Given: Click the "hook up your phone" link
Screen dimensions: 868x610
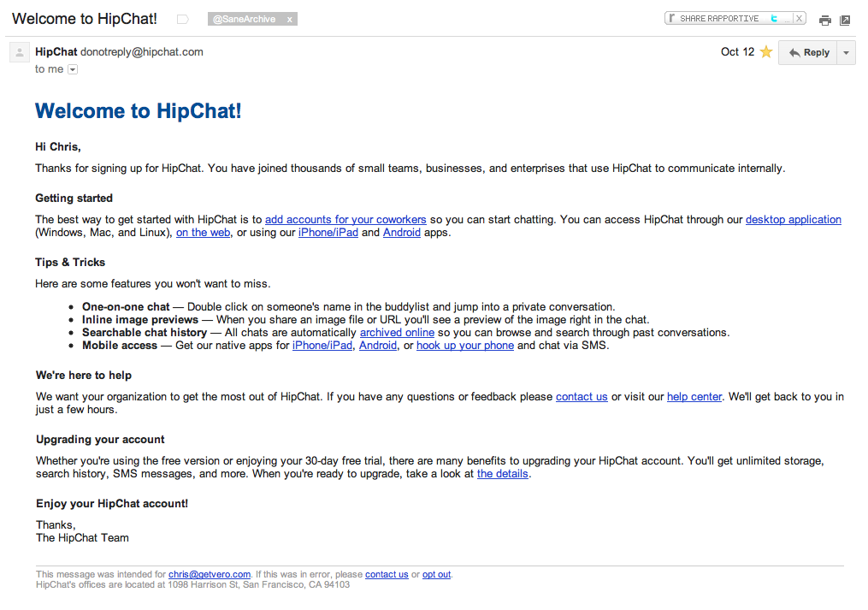Looking at the screenshot, I should click(x=465, y=346).
